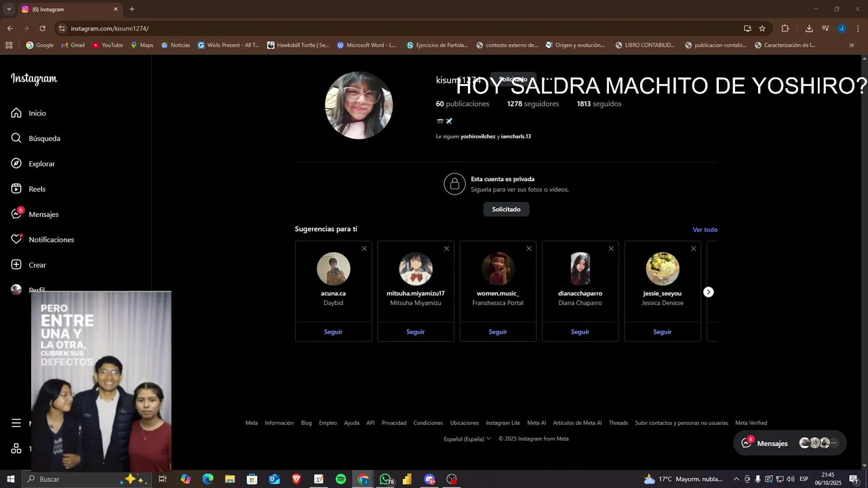Open File Explorer from taskbar

click(x=230, y=479)
